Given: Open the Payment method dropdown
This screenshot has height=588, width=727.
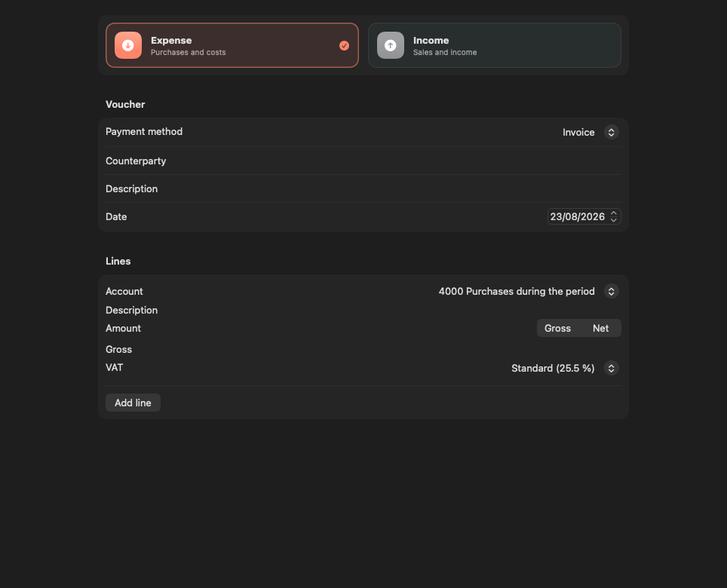Looking at the screenshot, I should coord(611,133).
